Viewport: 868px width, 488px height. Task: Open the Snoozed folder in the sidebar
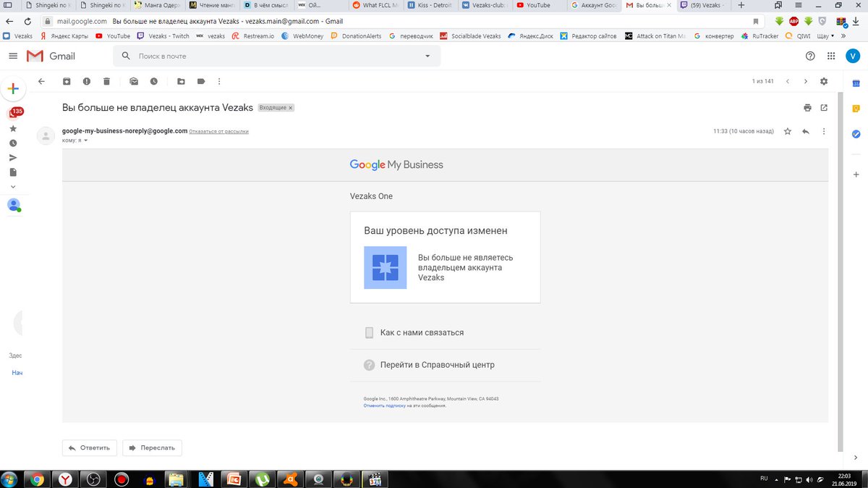coord(13,143)
